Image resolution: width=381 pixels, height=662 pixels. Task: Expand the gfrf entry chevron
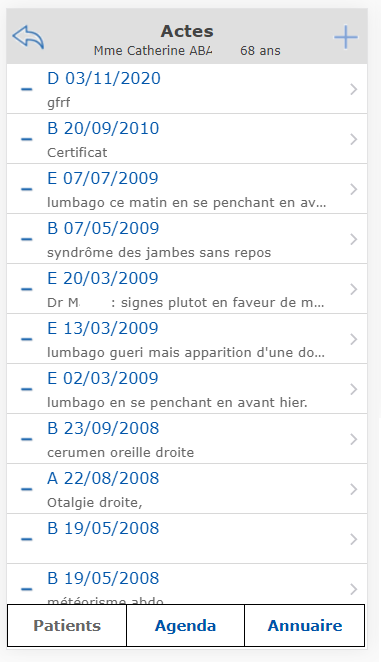(354, 89)
